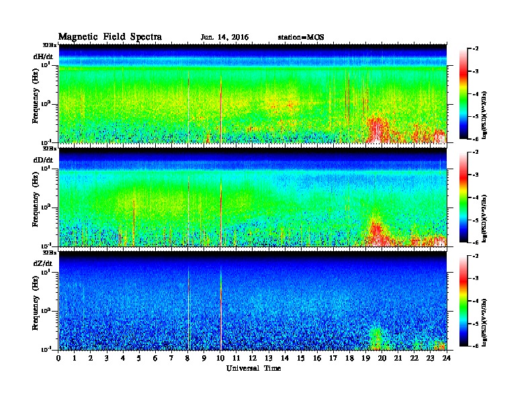
Task: Click the -3 value on the dZ/dt color scale
Action: point(476,278)
